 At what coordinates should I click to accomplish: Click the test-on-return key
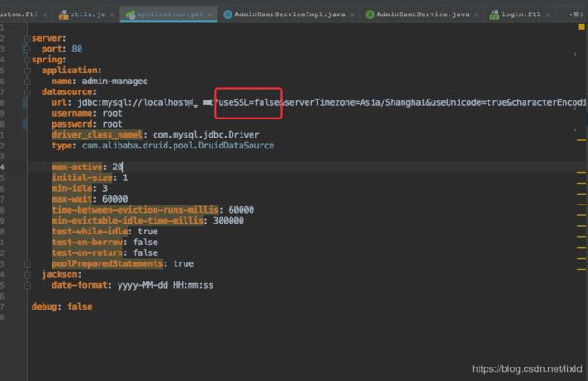87,252
